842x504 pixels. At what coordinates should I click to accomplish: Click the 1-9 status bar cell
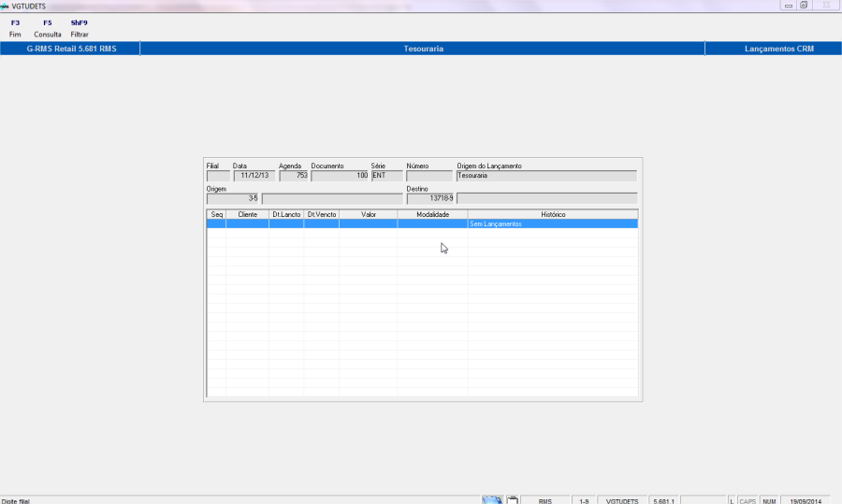pyautogui.click(x=584, y=501)
